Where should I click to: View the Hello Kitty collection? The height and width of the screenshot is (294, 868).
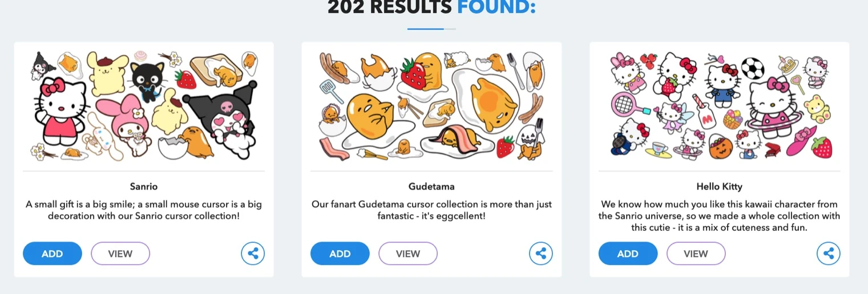click(696, 254)
